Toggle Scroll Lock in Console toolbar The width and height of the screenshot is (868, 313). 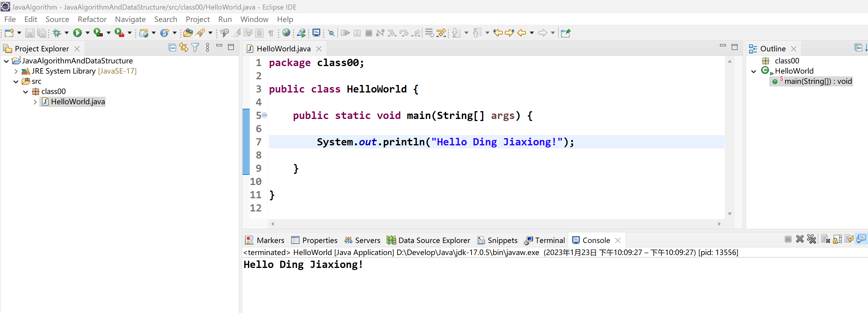[837, 239]
